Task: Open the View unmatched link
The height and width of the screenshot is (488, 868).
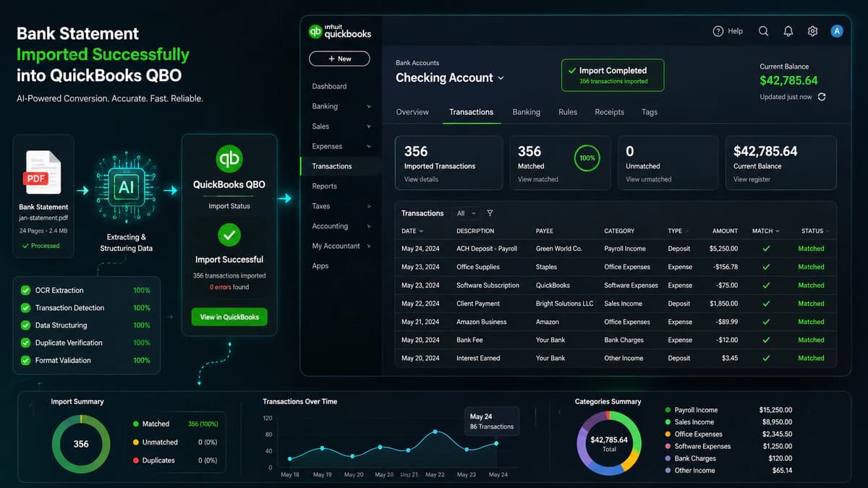Action: [648, 179]
